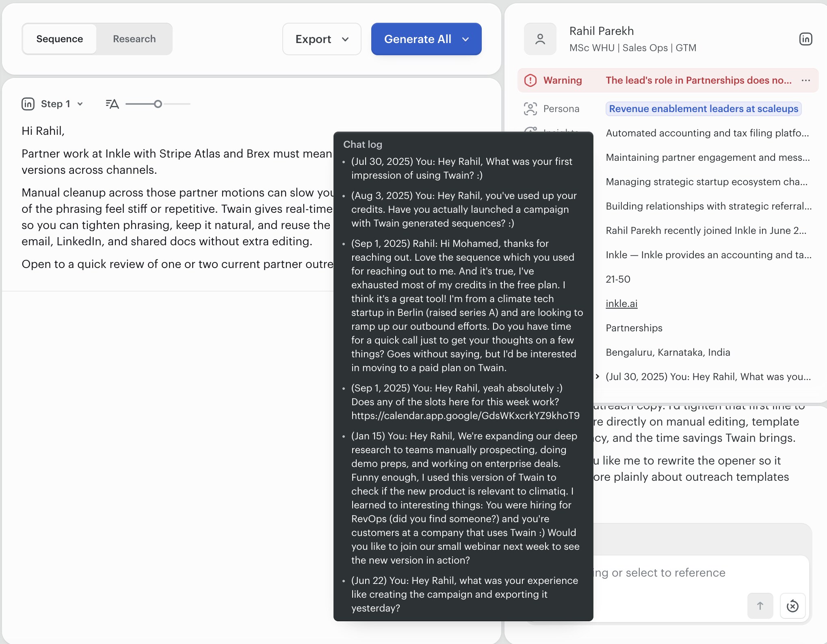This screenshot has width=827, height=644.
Task: Open the inkle.ai website link
Action: click(621, 304)
